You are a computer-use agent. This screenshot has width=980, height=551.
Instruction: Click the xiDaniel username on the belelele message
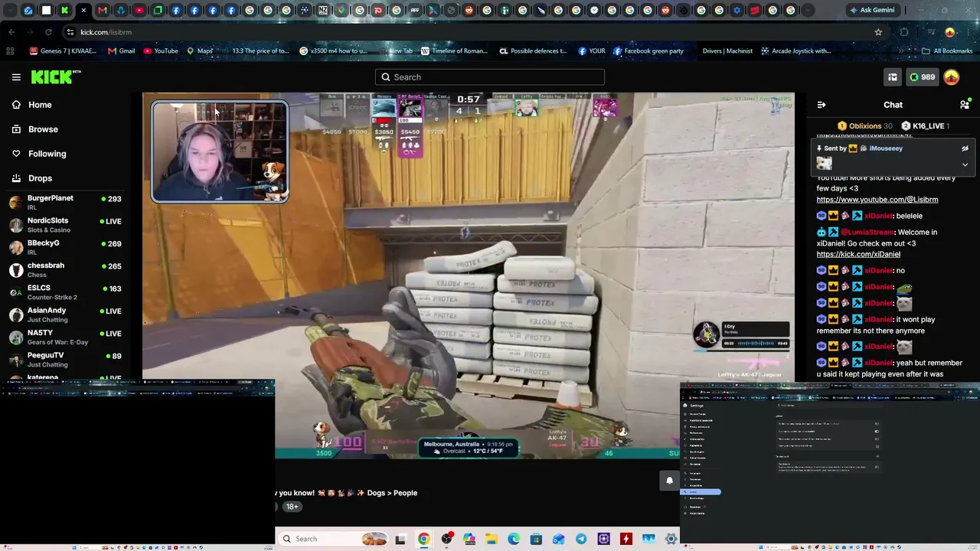pos(879,216)
